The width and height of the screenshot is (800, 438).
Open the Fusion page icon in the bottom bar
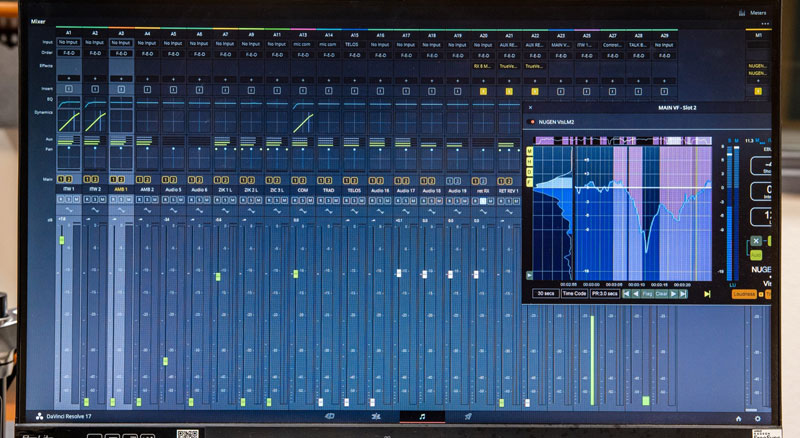tap(330, 416)
